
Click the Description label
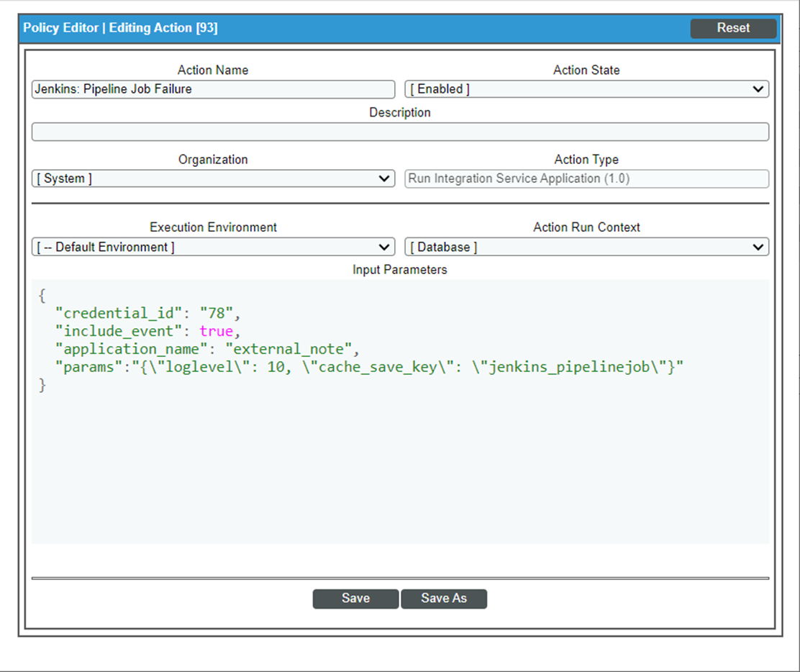click(400, 112)
